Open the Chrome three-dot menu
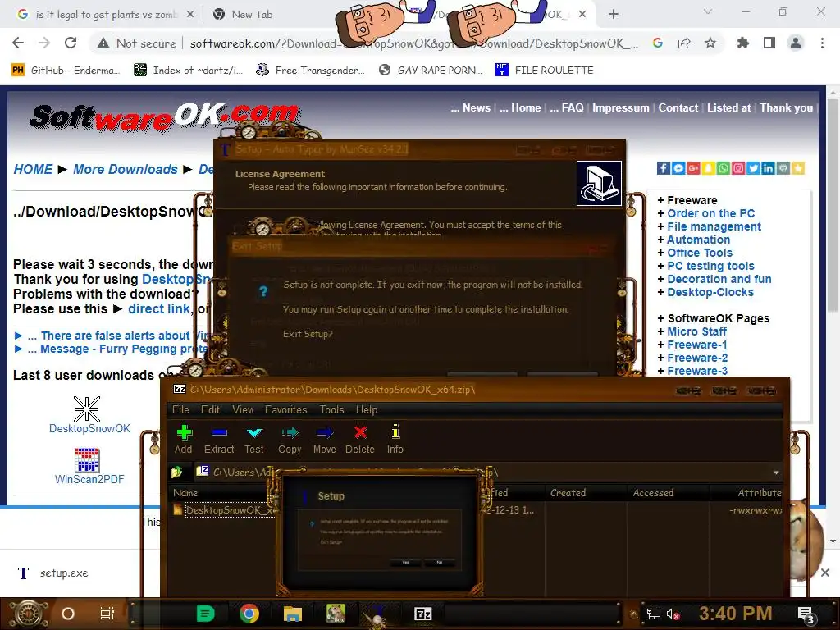 coord(822,43)
